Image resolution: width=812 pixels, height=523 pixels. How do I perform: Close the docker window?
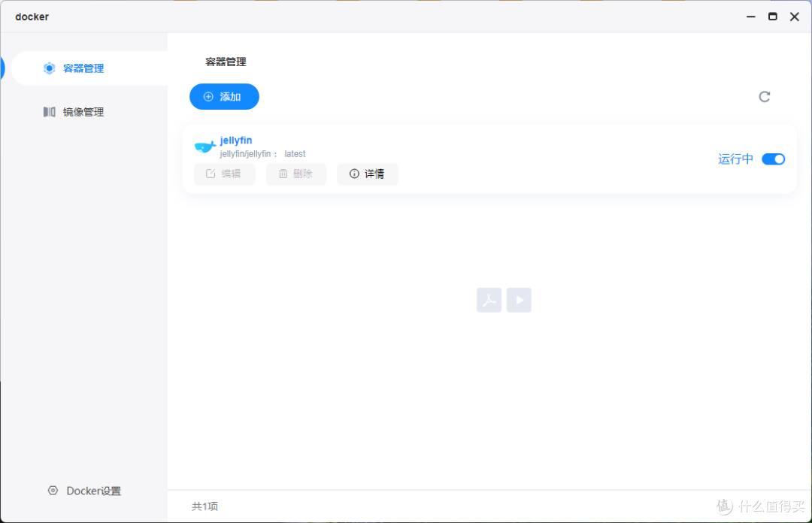[795, 17]
